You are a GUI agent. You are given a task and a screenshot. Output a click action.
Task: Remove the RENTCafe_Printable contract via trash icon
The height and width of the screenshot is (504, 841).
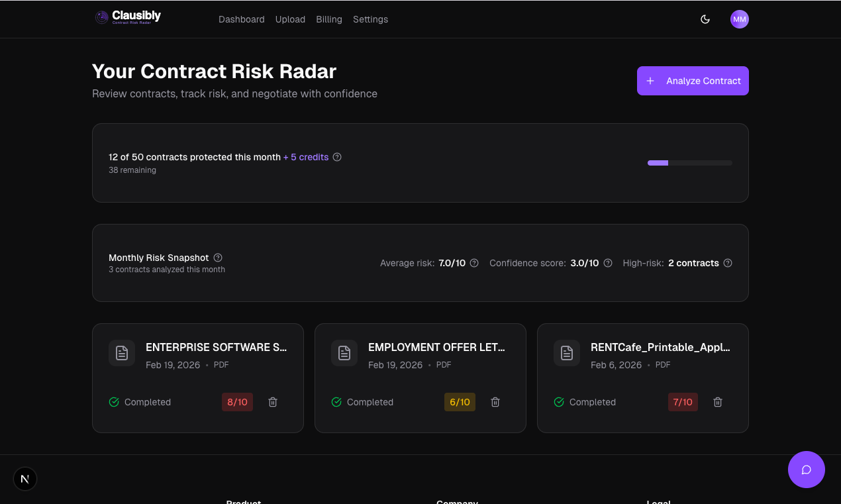[718, 402]
